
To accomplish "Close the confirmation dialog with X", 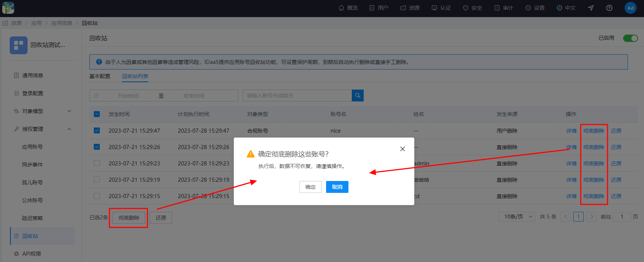I will 402,149.
